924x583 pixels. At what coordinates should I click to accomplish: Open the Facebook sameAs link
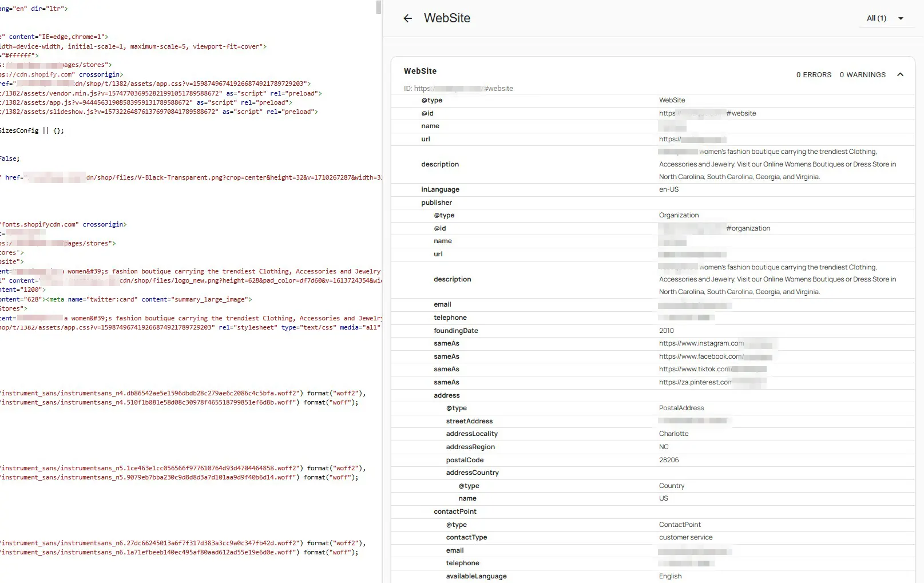click(x=715, y=356)
